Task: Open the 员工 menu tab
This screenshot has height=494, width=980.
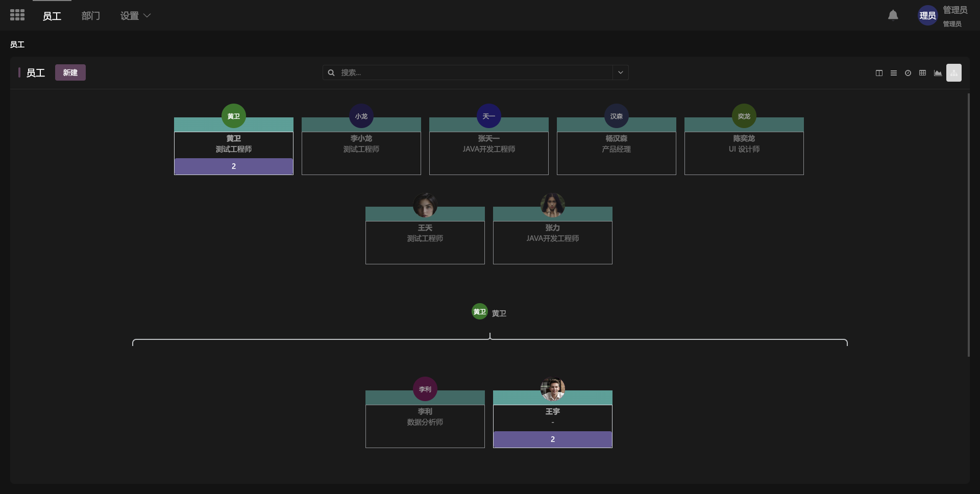Action: pyautogui.click(x=52, y=16)
